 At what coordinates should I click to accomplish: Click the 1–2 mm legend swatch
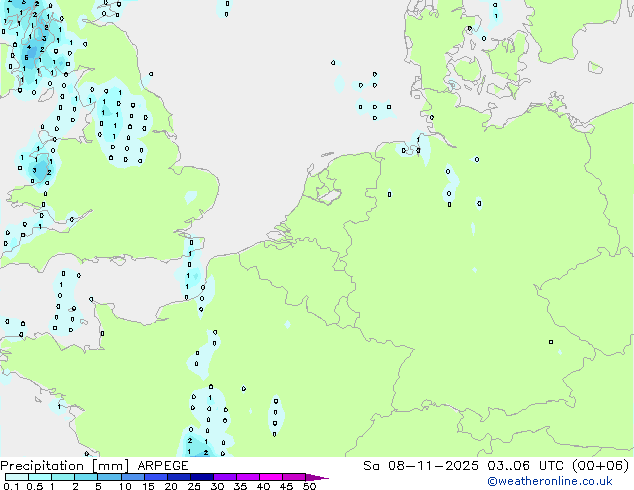(63, 477)
